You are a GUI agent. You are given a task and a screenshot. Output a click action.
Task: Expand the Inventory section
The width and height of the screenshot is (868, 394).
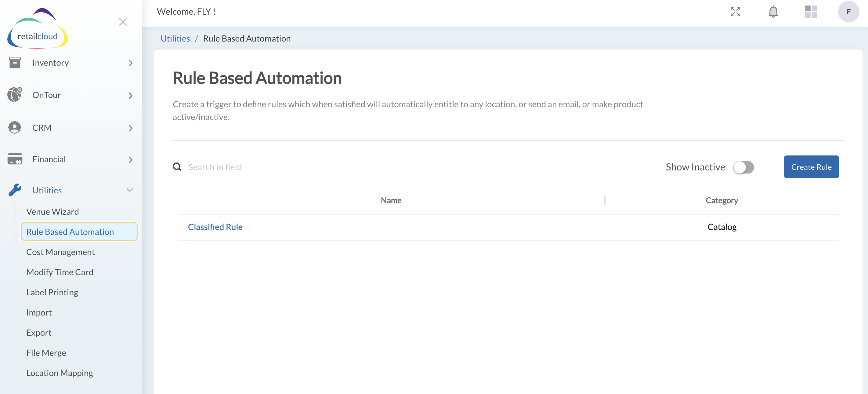(130, 63)
